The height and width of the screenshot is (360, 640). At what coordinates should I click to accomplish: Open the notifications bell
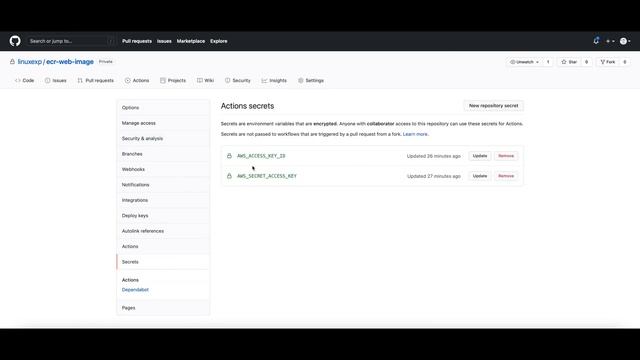click(596, 41)
